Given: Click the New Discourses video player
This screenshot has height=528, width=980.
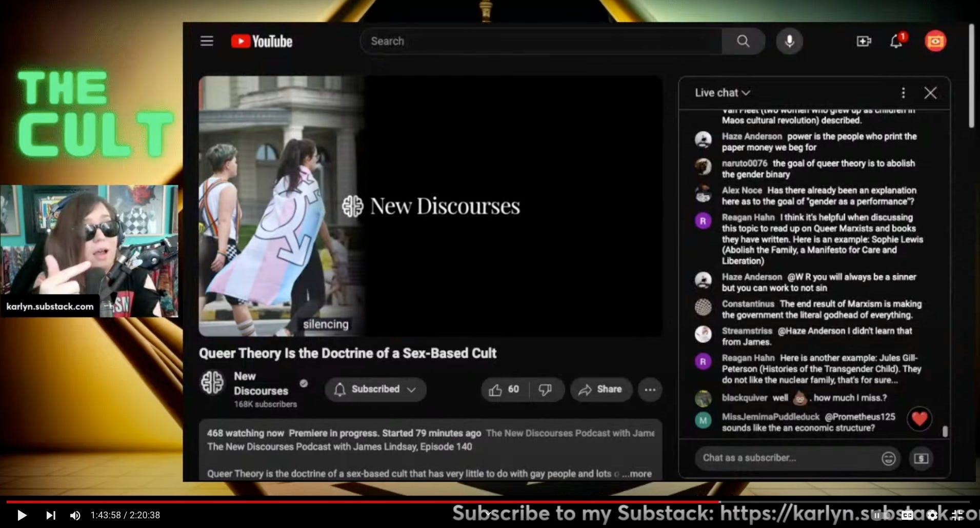Looking at the screenshot, I should (x=430, y=206).
